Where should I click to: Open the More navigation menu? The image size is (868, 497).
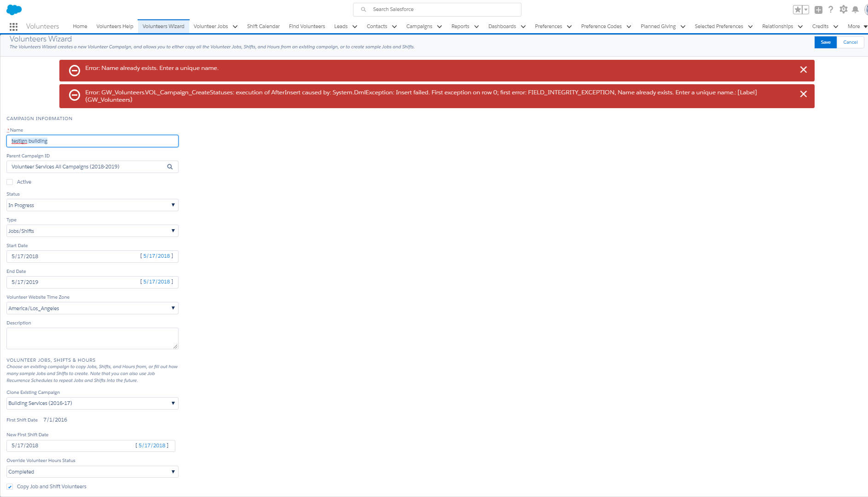[x=857, y=27]
